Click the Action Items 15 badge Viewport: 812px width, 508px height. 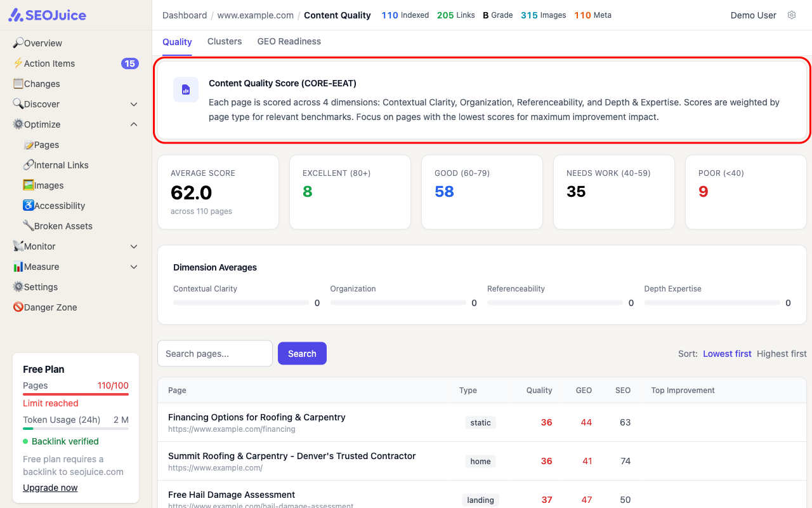130,63
